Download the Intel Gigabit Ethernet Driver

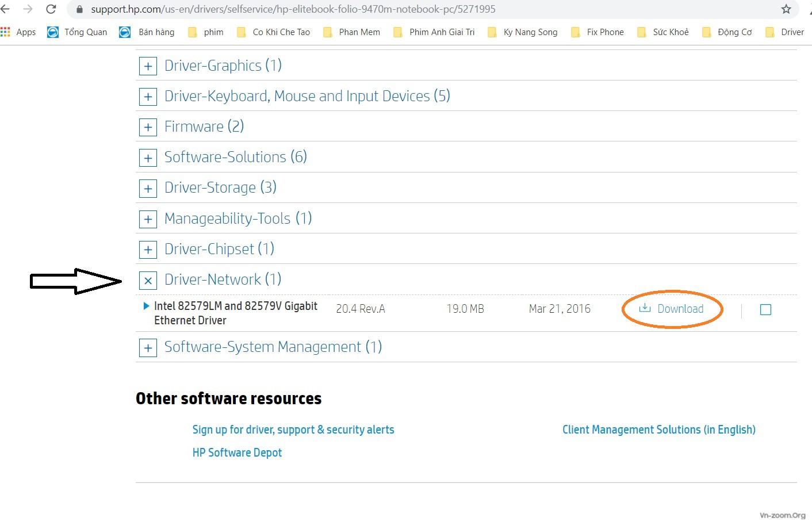(x=672, y=309)
